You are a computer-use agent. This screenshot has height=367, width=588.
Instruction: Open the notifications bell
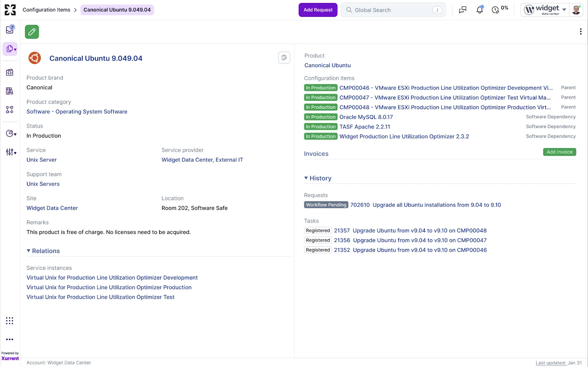[480, 10]
